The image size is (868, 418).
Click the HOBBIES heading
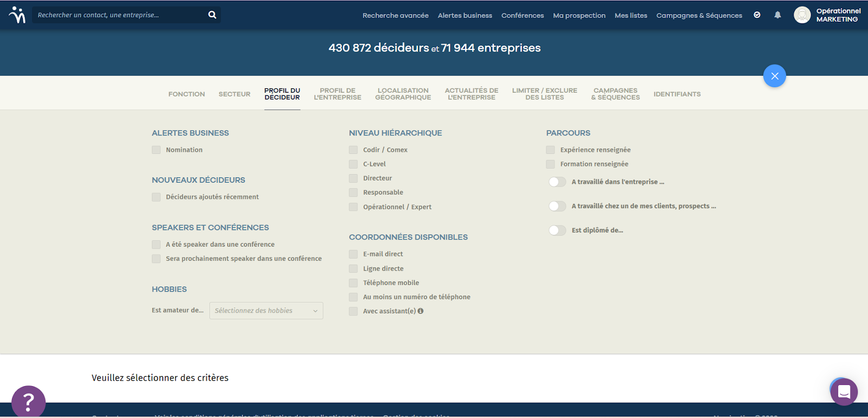point(169,290)
